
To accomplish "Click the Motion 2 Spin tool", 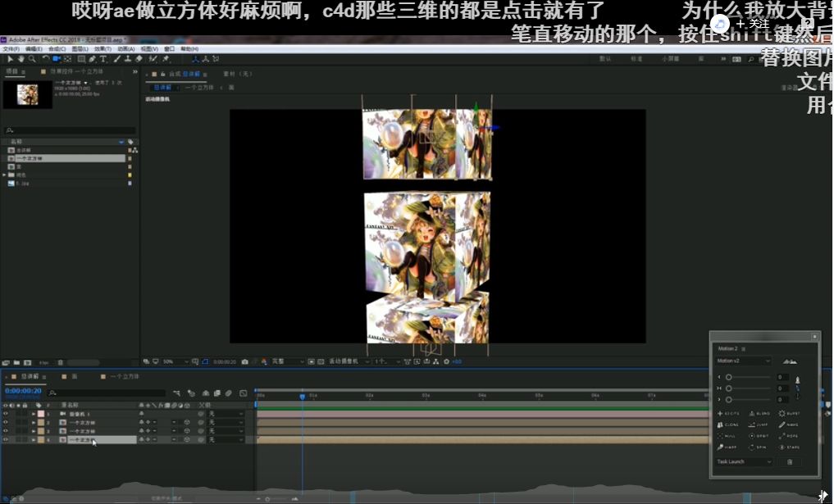I will pos(759,447).
